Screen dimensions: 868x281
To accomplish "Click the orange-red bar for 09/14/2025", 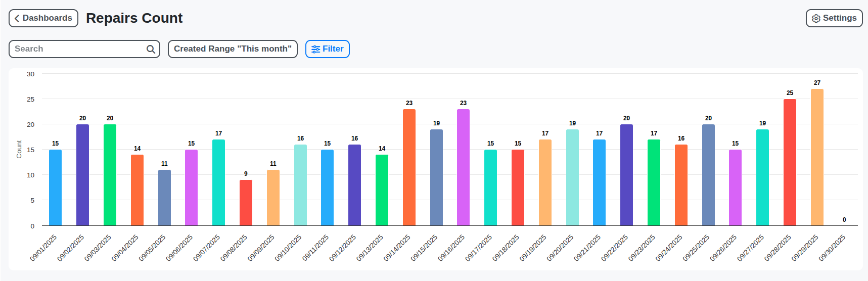I will pyautogui.click(x=409, y=167).
